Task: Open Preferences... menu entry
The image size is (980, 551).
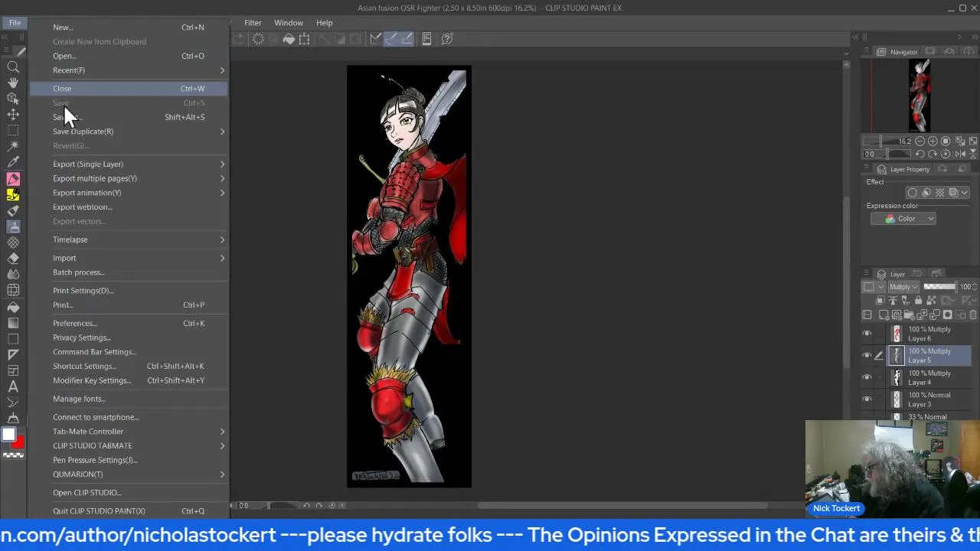Action: (129, 323)
